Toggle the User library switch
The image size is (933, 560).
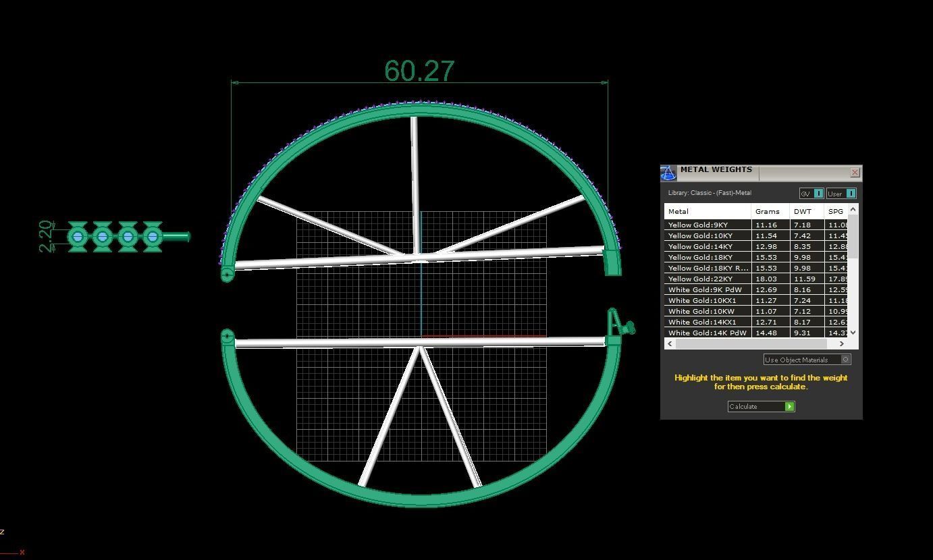(841, 194)
